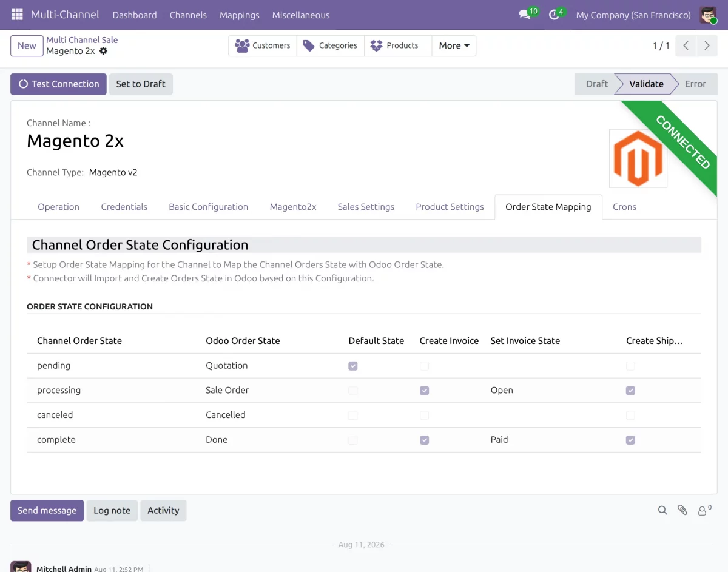Follow the Multi Channel Sale breadcrumb

(x=82, y=40)
